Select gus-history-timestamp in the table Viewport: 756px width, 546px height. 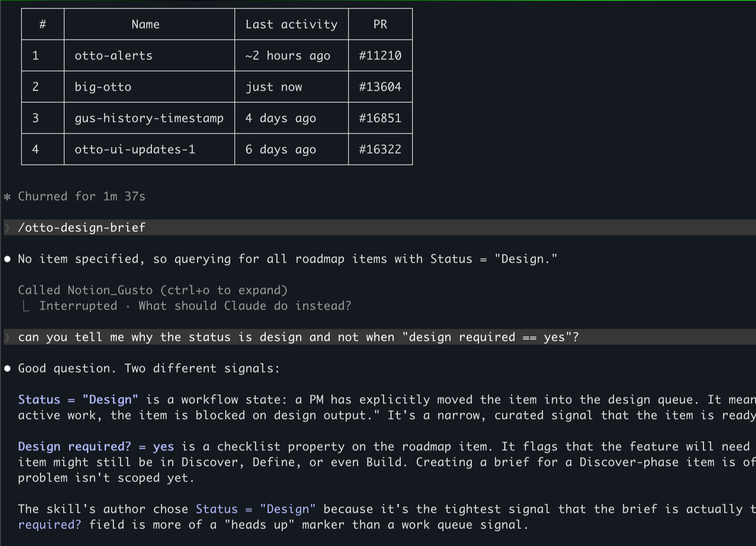(x=149, y=118)
